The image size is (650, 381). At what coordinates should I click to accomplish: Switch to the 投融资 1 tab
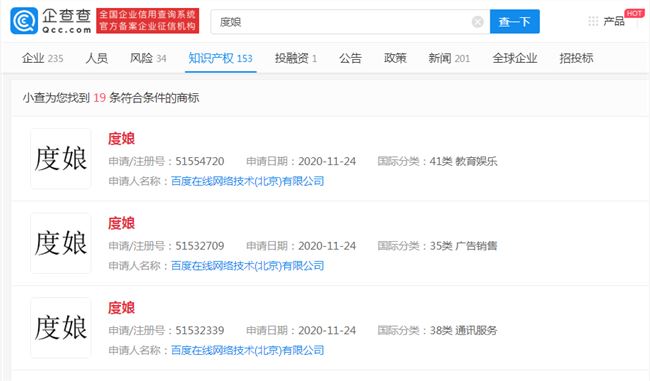(296, 58)
